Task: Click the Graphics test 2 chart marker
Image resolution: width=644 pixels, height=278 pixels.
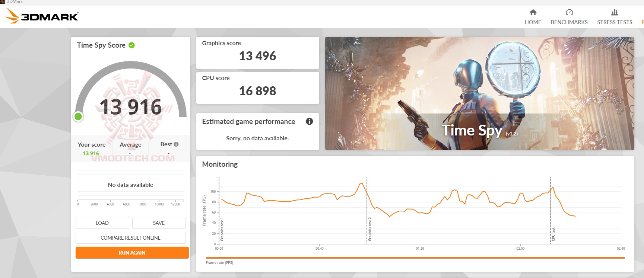Action: pos(370,229)
